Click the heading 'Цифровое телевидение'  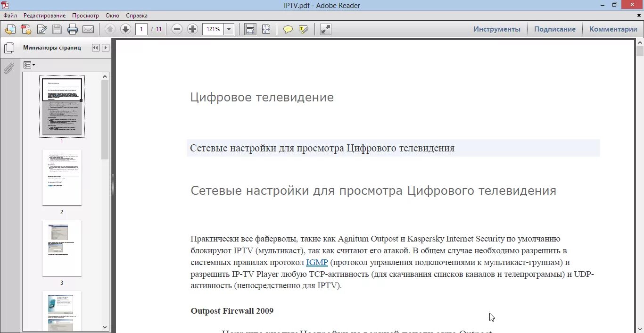pos(262,97)
